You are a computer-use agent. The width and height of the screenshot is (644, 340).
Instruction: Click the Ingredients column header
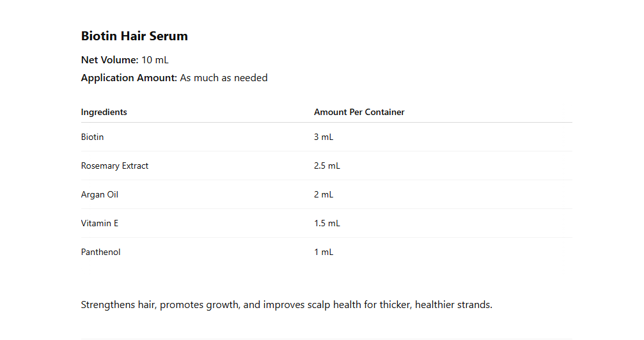(104, 112)
